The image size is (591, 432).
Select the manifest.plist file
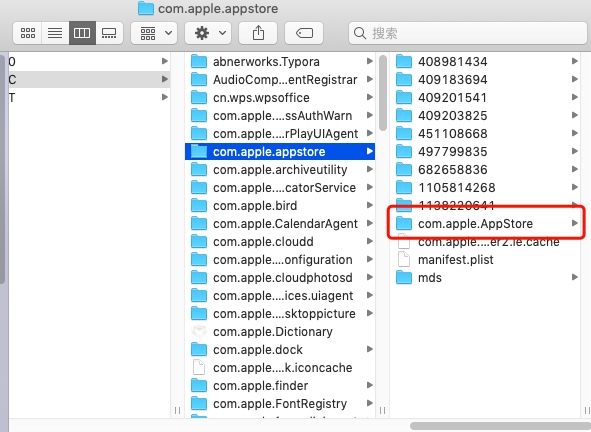[x=486, y=260]
